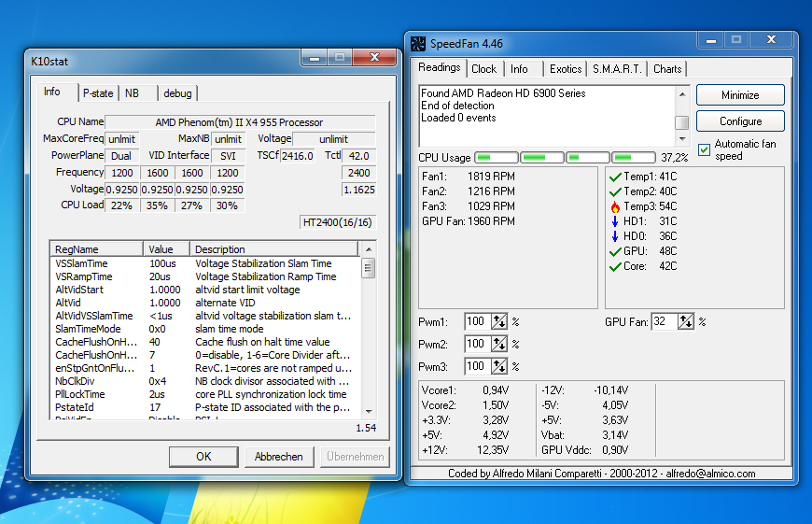The height and width of the screenshot is (524, 812).
Task: Select the VSRampTime row
Action: coord(205,276)
